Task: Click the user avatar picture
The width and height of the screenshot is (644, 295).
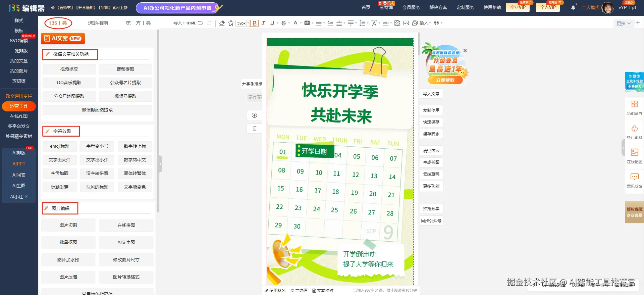Action: pyautogui.click(x=607, y=8)
